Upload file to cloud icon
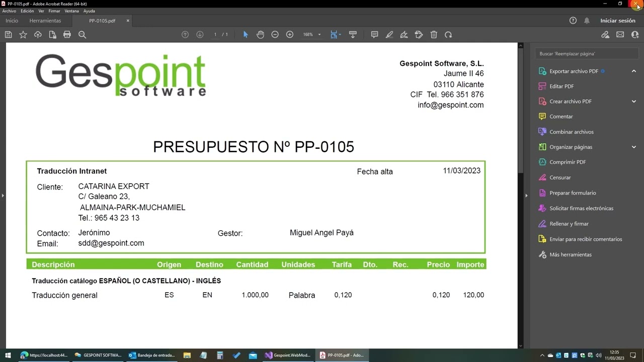 coord(38,35)
